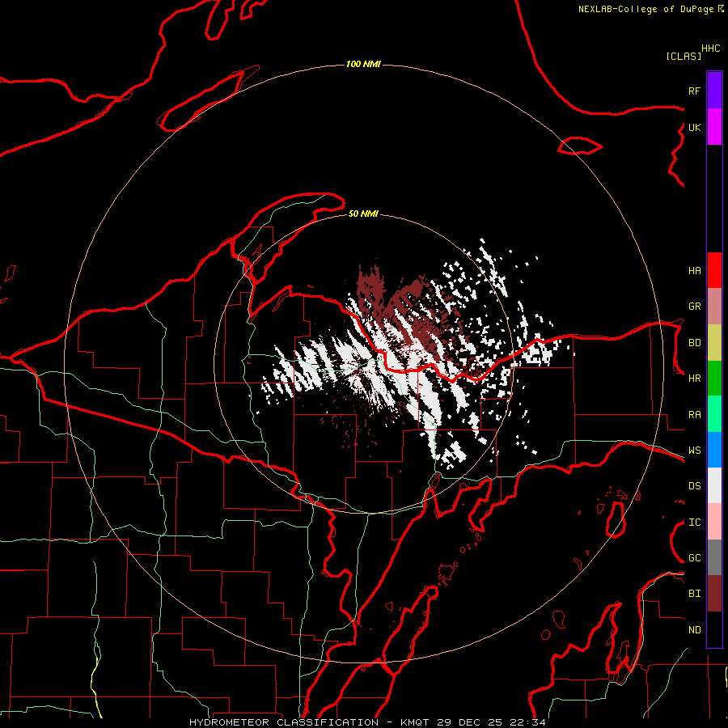Click the UK magenta legend color block
This screenshot has width=728, height=728.
pos(714,127)
